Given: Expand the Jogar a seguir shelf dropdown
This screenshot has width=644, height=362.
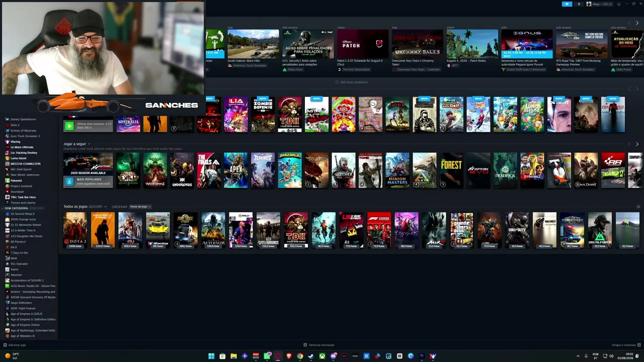Looking at the screenshot, I should (x=88, y=144).
